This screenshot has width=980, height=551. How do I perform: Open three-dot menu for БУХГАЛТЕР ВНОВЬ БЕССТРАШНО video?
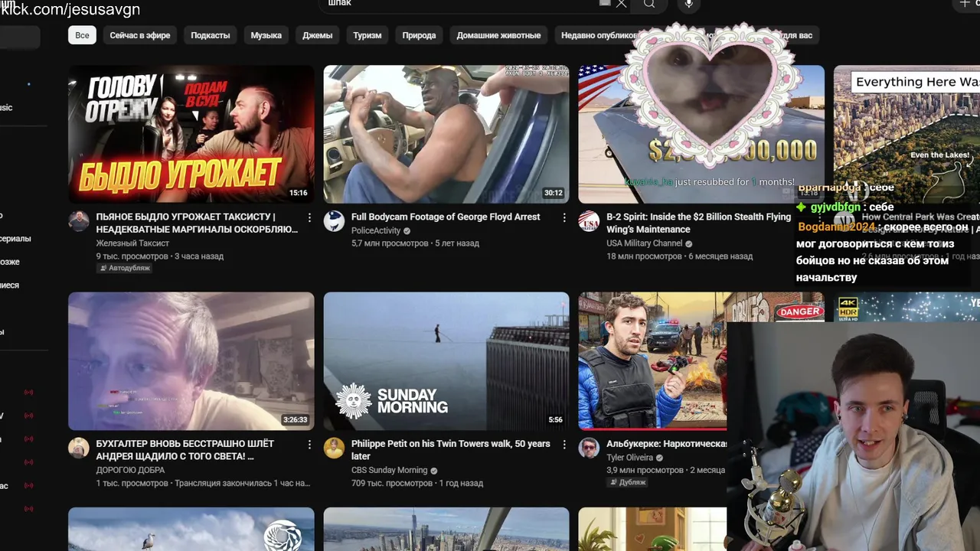point(309,445)
